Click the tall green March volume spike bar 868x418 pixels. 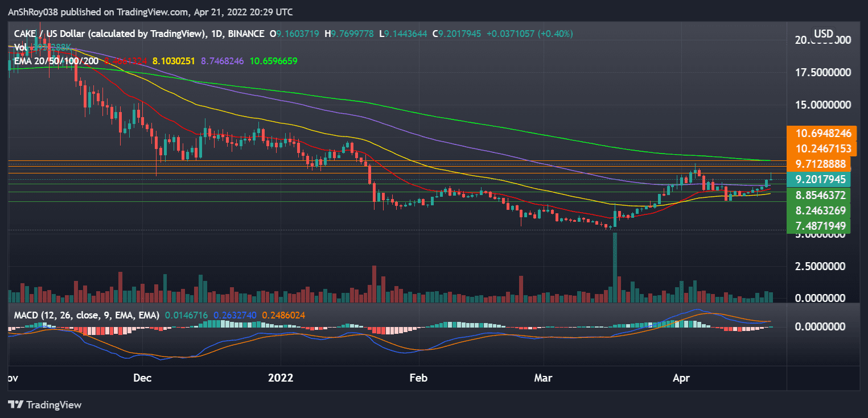[x=616, y=267]
